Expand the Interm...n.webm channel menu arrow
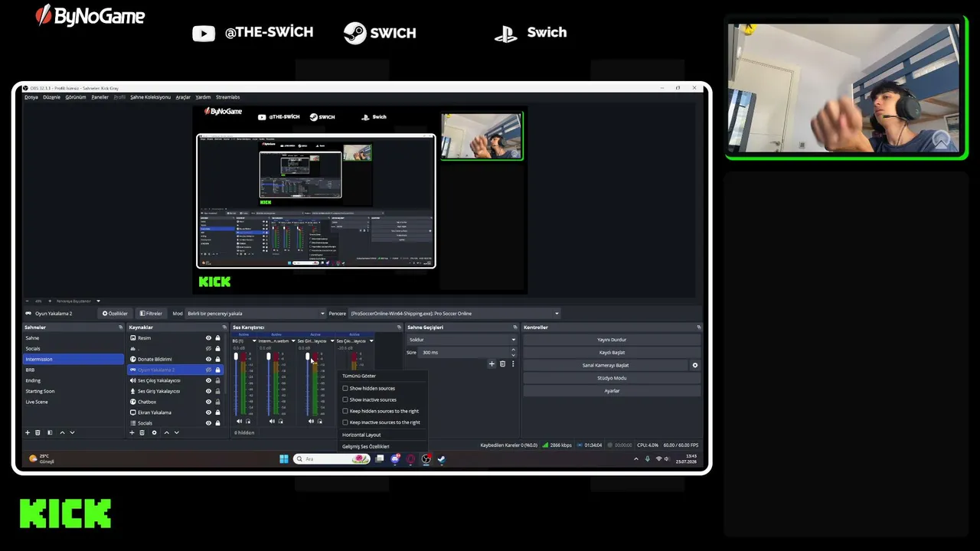The width and height of the screenshot is (980, 551). (293, 341)
